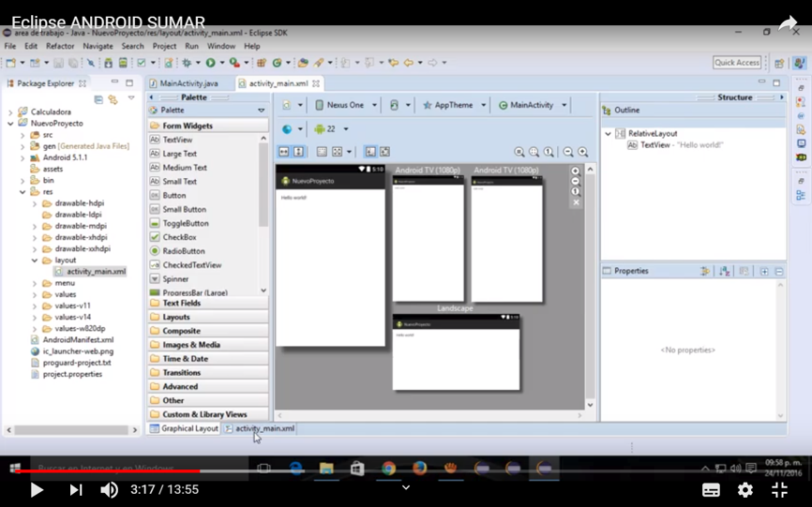Image resolution: width=812 pixels, height=507 pixels.
Task: Expand Text Fields palette category
Action: [x=207, y=303]
